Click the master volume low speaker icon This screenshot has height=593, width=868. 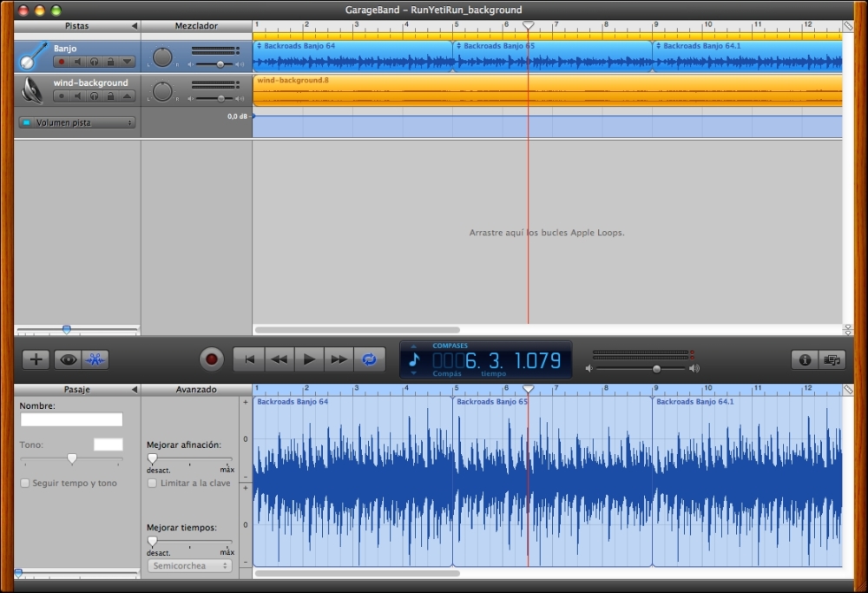(589, 369)
